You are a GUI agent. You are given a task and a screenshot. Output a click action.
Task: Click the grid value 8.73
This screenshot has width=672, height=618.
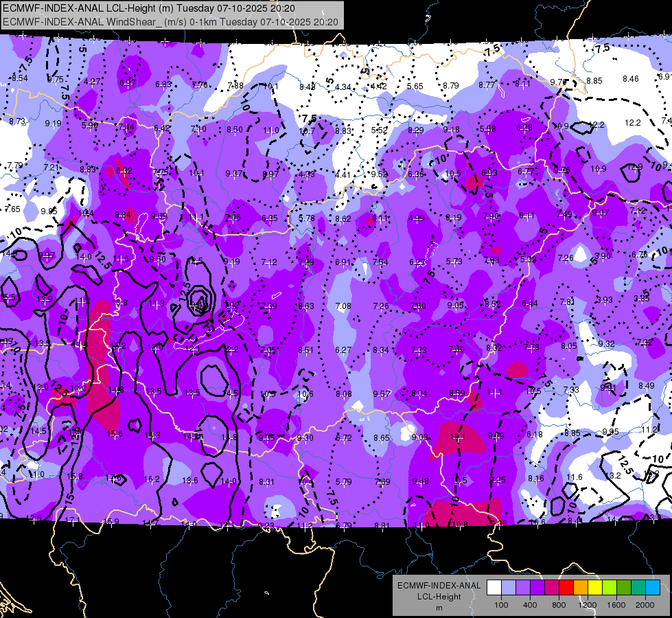click(17, 122)
